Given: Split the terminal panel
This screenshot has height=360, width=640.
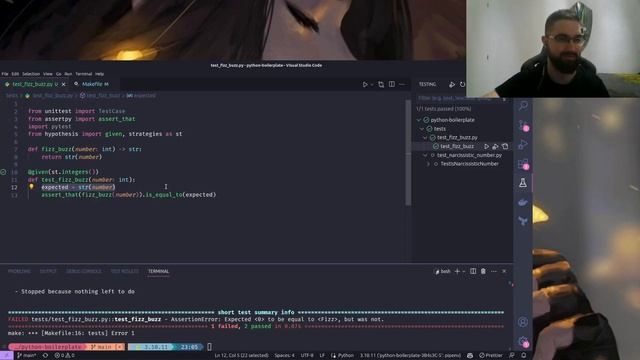Looking at the screenshot, I should tap(473, 271).
